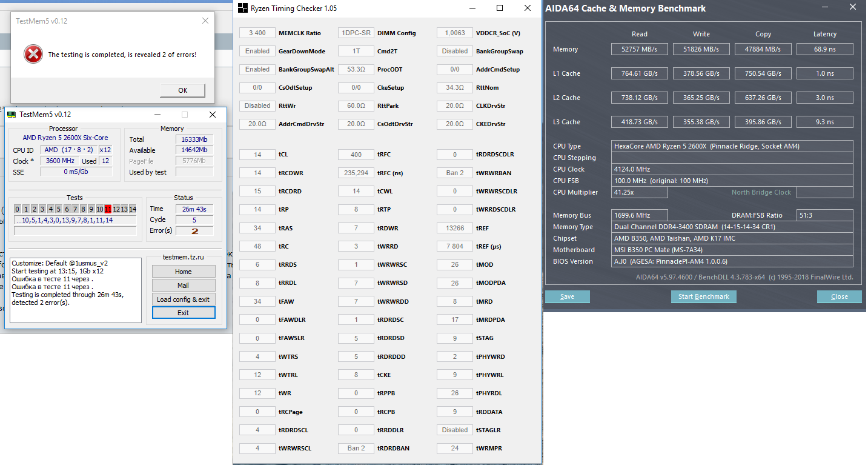The width and height of the screenshot is (868, 468).
Task: Click the tRFC value field showing 400
Action: click(x=356, y=155)
